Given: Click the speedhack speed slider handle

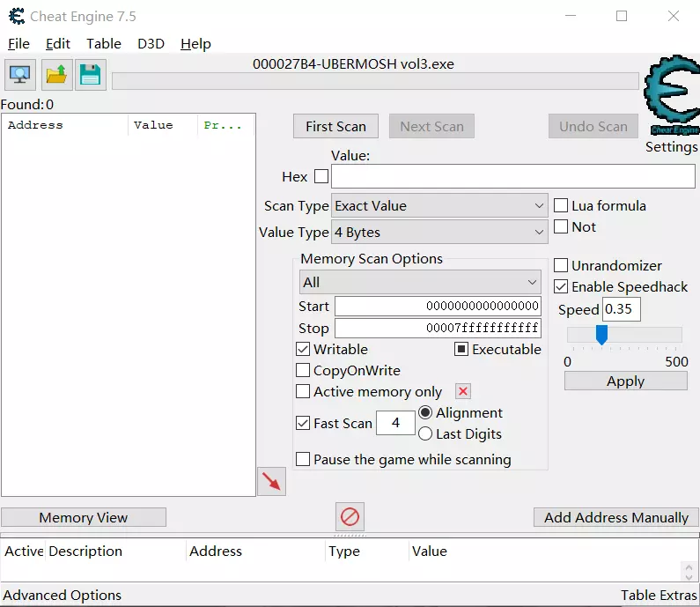Looking at the screenshot, I should click(601, 335).
